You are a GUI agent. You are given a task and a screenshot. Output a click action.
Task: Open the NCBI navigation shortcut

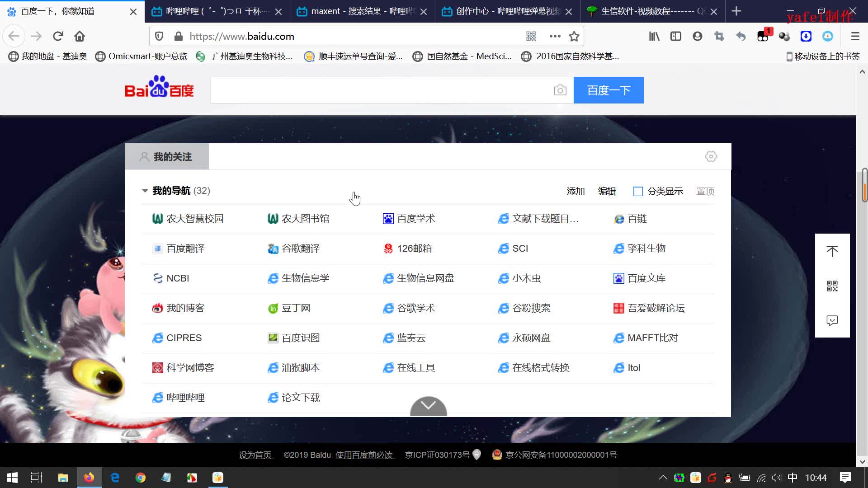[x=177, y=278]
